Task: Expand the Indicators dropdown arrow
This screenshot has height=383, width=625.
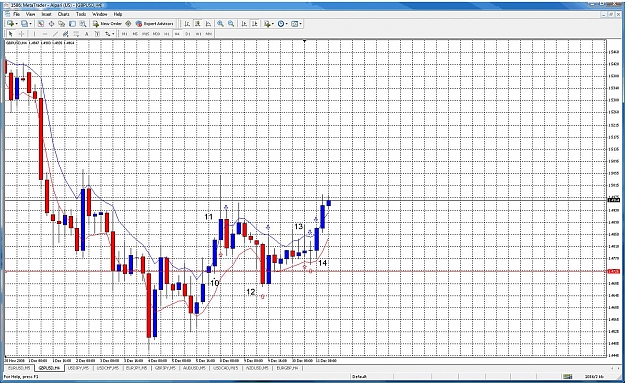Action: [273, 24]
